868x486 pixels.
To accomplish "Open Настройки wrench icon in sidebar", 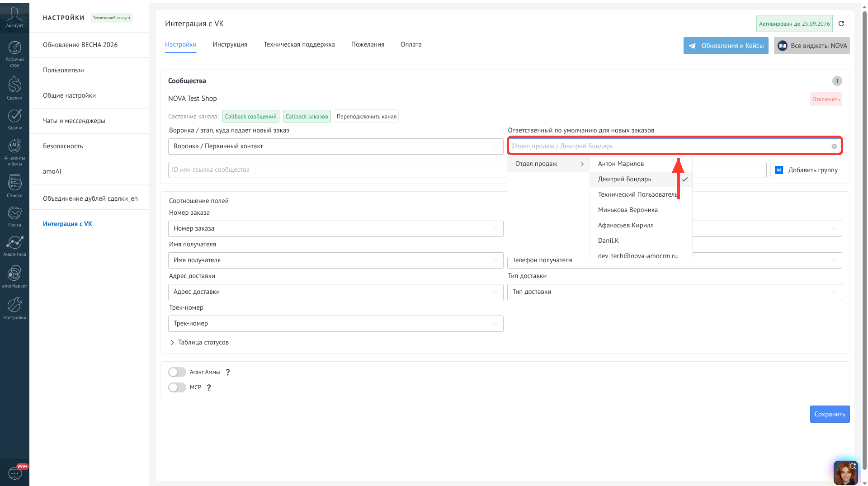I will [14, 308].
